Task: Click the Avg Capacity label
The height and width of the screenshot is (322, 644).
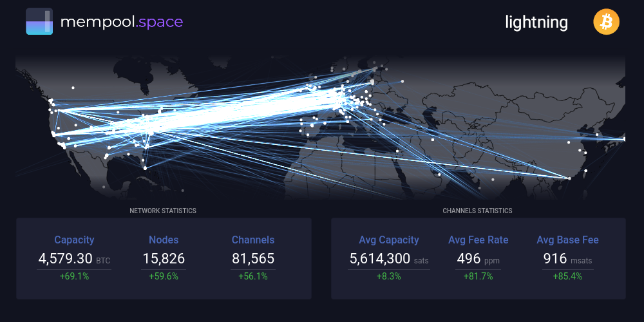Action: [389, 240]
